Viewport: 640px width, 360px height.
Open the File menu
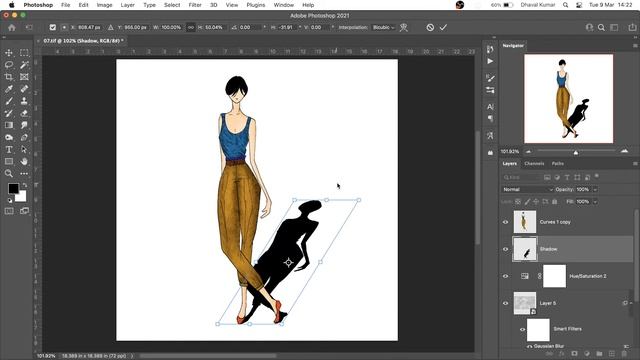click(x=65, y=5)
